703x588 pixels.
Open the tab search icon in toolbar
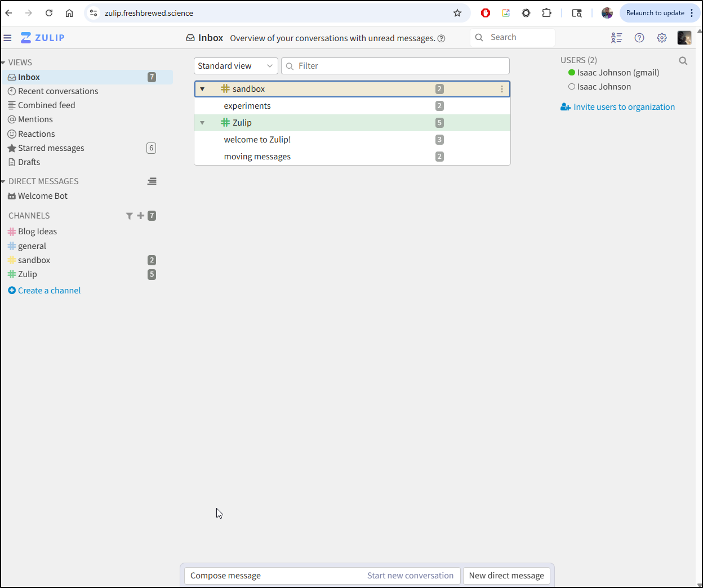577,13
